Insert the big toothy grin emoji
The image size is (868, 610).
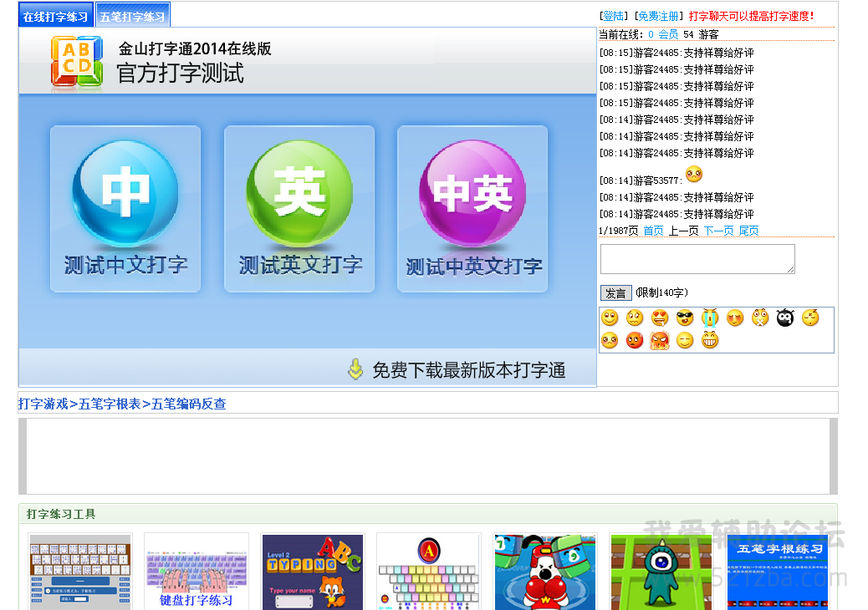click(x=710, y=340)
